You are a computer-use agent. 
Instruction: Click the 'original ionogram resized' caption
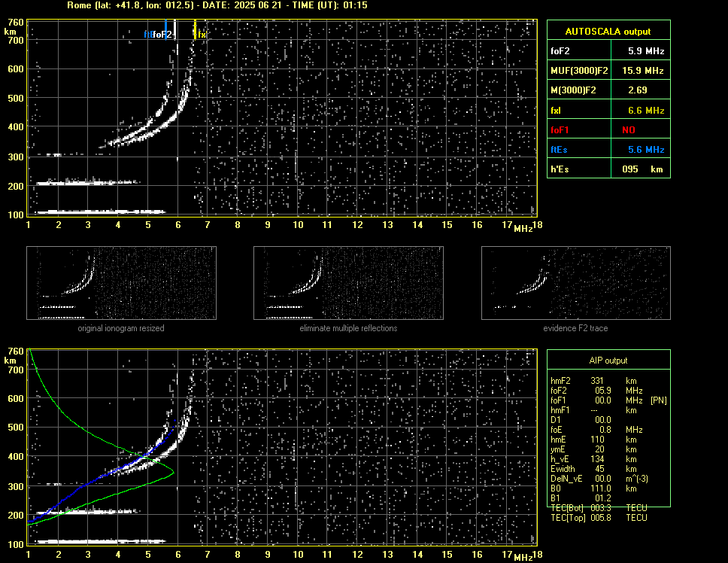pyautogui.click(x=121, y=328)
